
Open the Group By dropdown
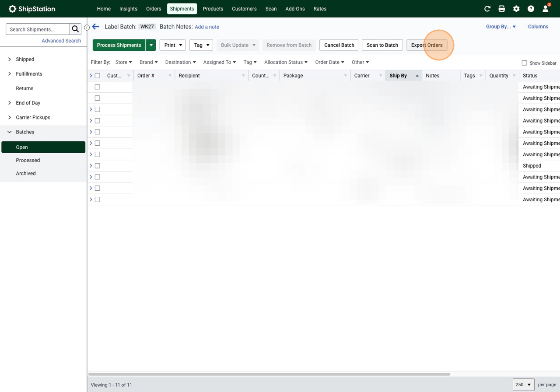(500, 27)
